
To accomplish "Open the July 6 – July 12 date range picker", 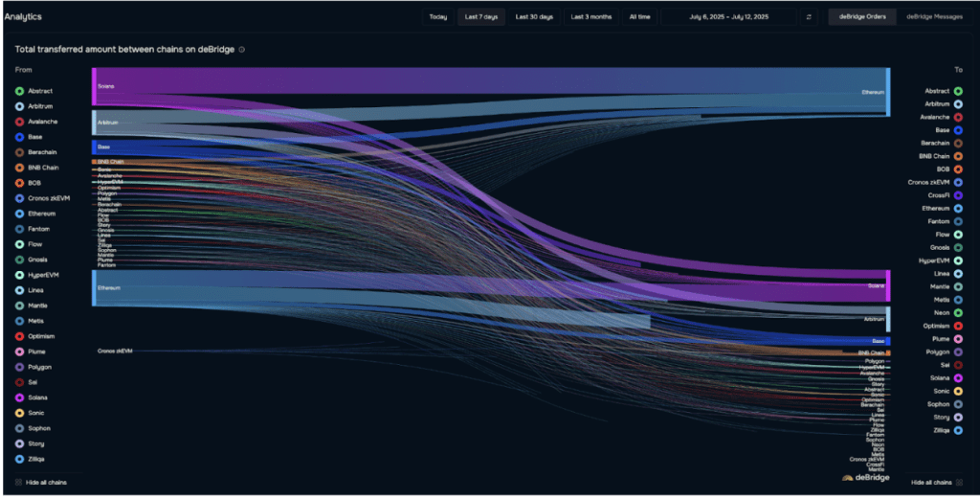I will [x=728, y=17].
